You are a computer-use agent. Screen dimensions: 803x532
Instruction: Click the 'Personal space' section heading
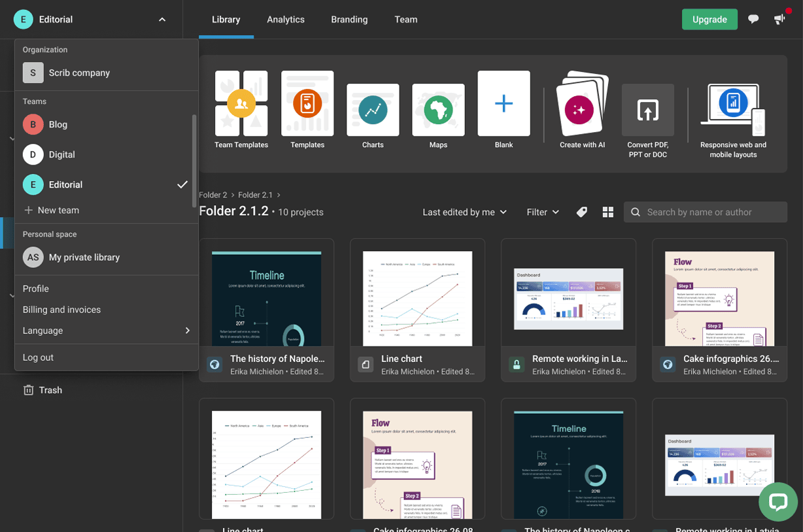(x=50, y=234)
